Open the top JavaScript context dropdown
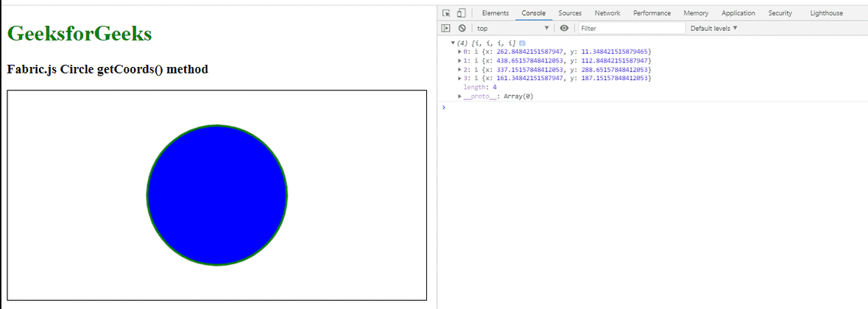Image resolution: width=868 pixels, height=309 pixels. click(x=513, y=28)
